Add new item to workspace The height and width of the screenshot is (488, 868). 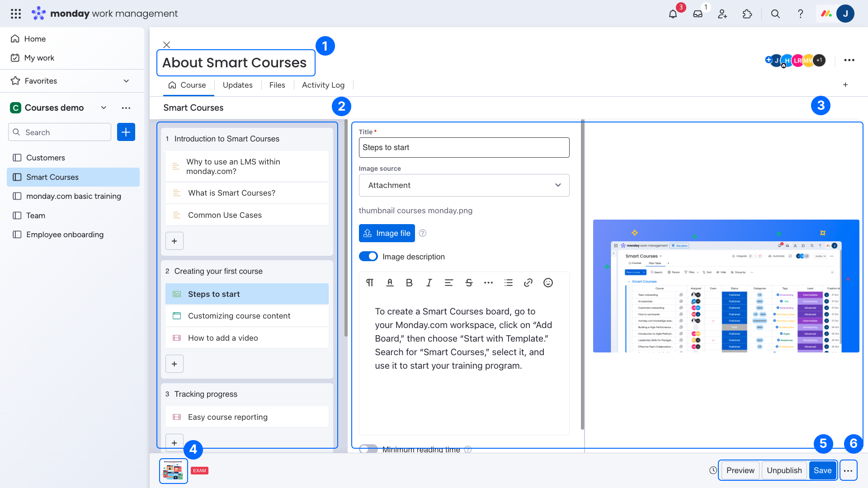(126, 132)
